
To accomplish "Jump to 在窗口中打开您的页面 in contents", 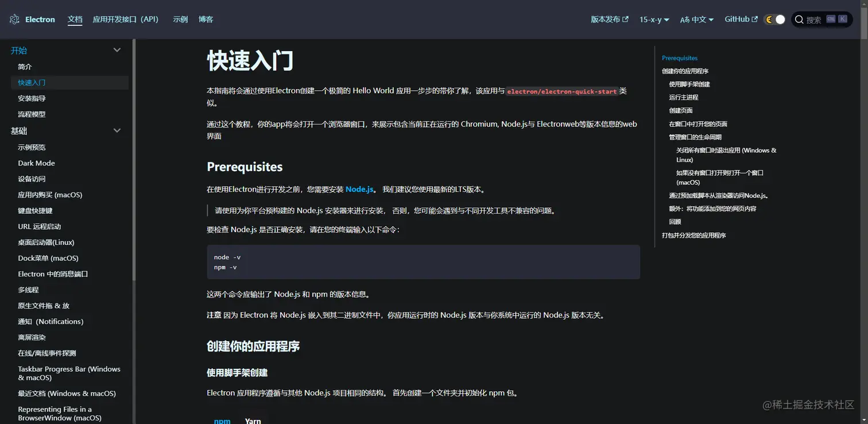I will 698,124.
